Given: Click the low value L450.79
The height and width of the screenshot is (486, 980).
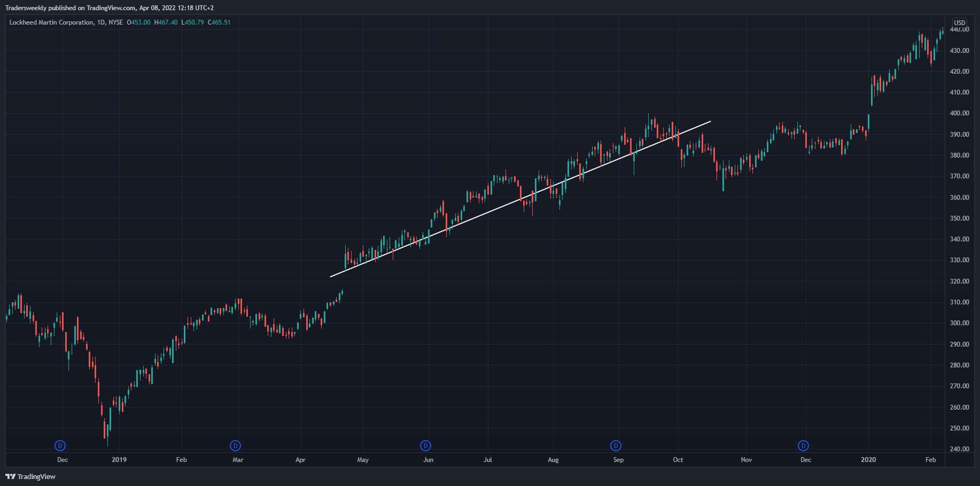Looking at the screenshot, I should pyautogui.click(x=192, y=22).
